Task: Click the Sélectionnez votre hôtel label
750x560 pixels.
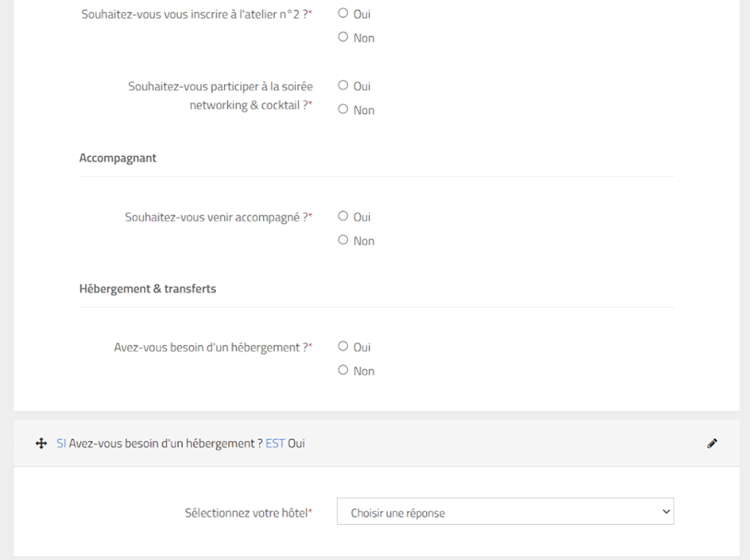Action: coord(248,513)
